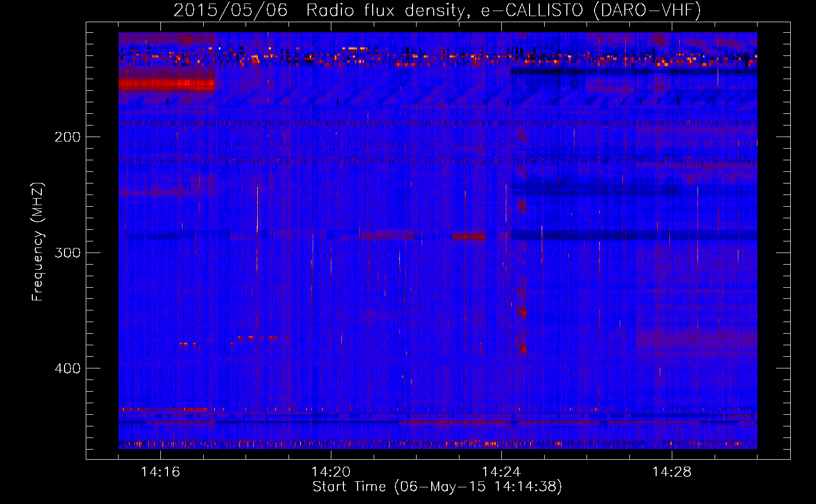Click the '400' frequency tick label
This screenshot has height=504, width=816.
tap(68, 368)
